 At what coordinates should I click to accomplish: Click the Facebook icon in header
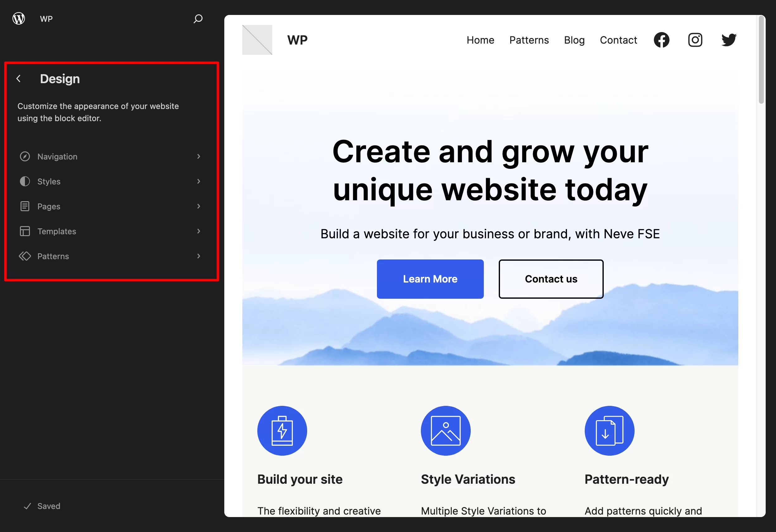tap(662, 40)
